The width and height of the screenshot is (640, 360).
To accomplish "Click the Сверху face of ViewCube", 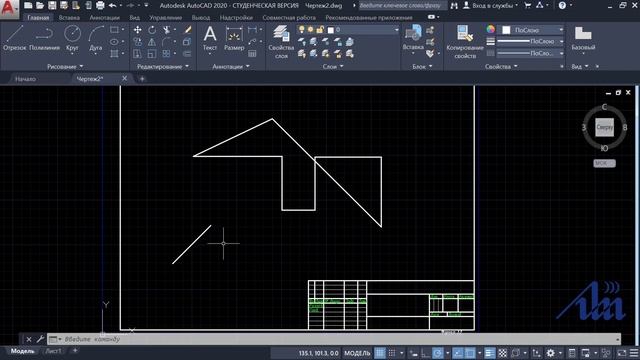I will pos(604,127).
